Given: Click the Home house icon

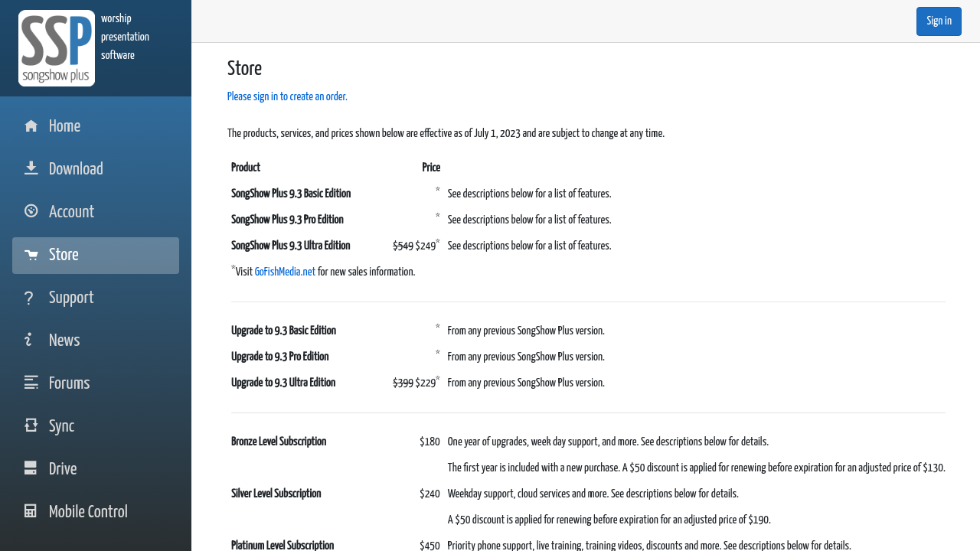Looking at the screenshot, I should point(31,126).
